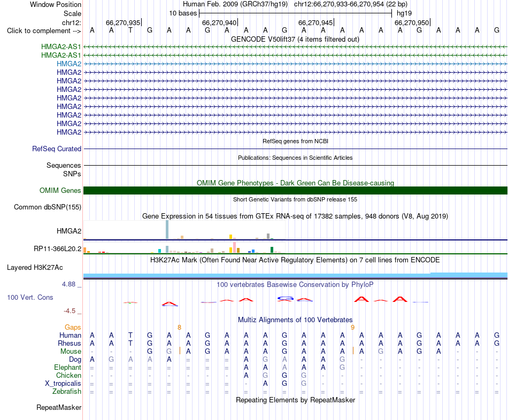Click the Gaps row label
The image size is (508, 420).
point(73,328)
